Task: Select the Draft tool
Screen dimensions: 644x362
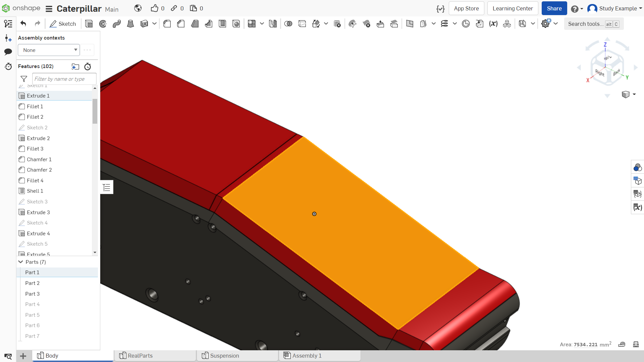Action: [195, 24]
